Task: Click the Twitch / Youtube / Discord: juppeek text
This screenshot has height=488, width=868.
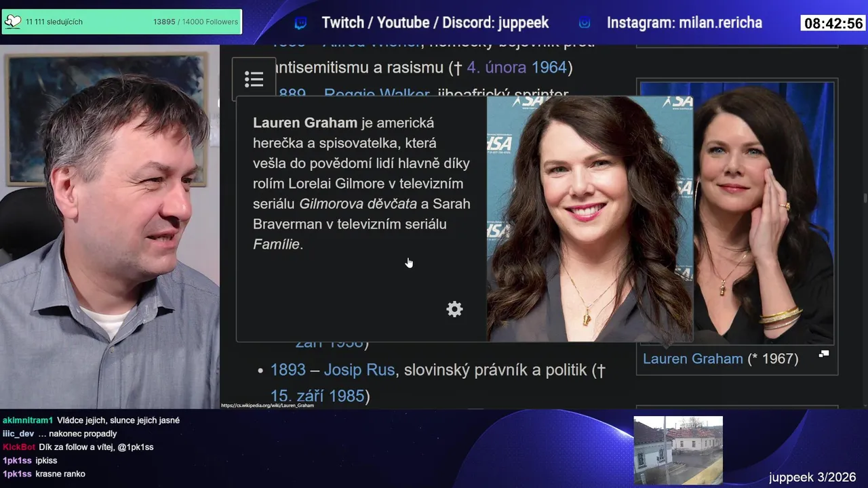Action: coord(435,23)
